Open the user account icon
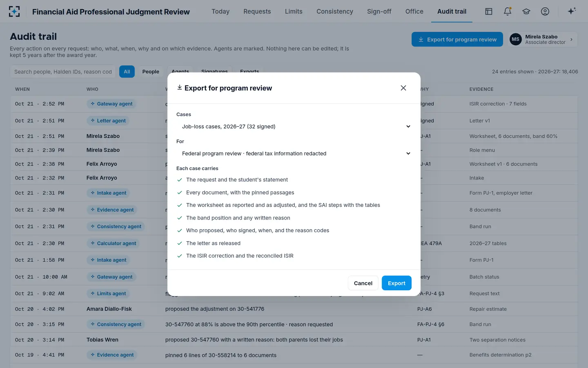Screen dimensions: 588x368 [545, 11]
